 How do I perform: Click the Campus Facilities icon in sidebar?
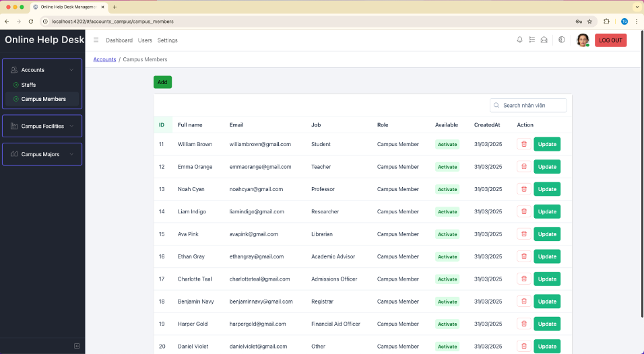pyautogui.click(x=14, y=126)
